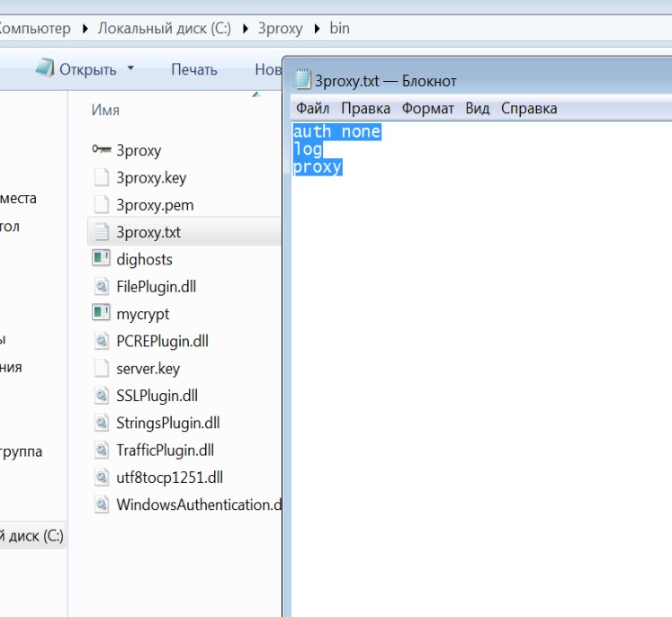Click the 3proxy.pem file icon
Viewport: 672px width, 617px height.
coord(102,204)
